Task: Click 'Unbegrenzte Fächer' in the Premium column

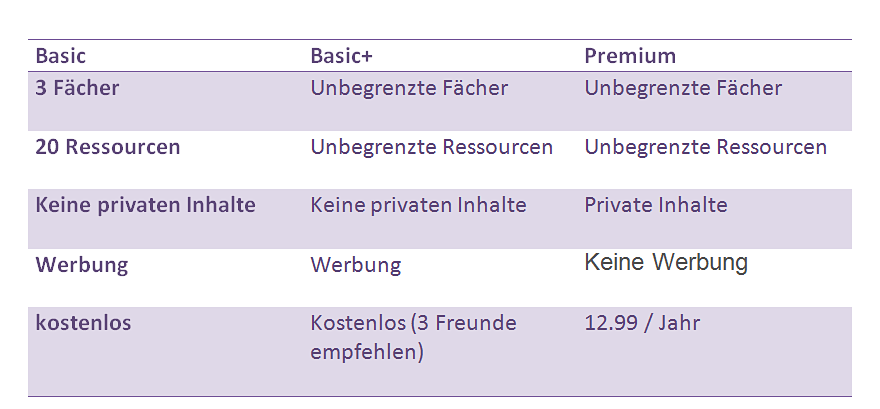Action: (x=683, y=88)
